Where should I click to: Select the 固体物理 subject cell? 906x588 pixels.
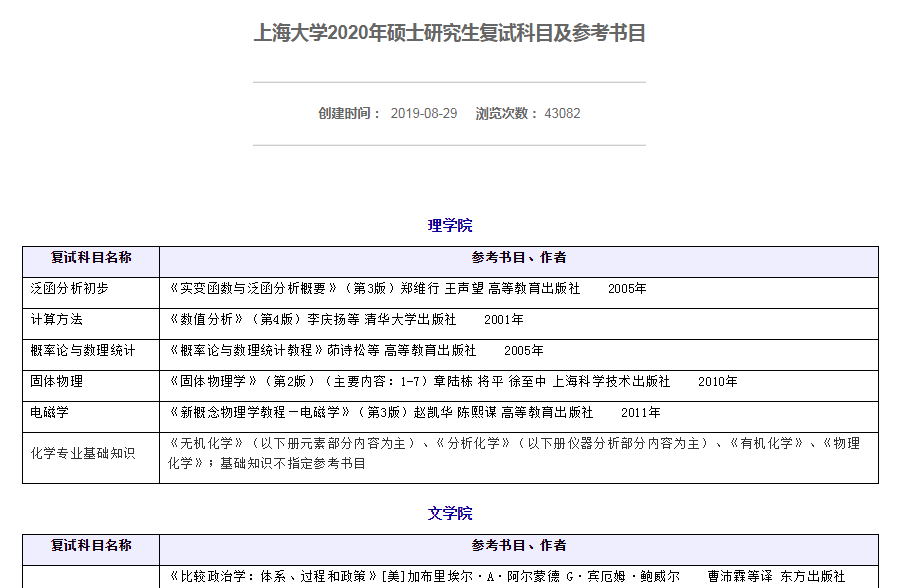click(57, 381)
